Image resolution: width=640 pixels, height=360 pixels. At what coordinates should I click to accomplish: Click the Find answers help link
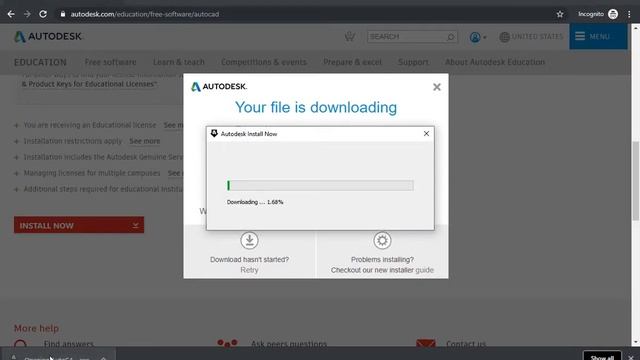[x=69, y=344]
